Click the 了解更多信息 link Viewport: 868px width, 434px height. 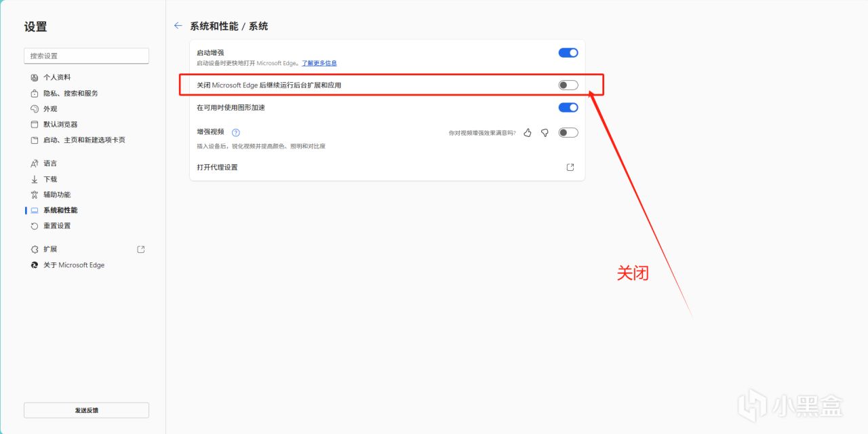coord(319,63)
